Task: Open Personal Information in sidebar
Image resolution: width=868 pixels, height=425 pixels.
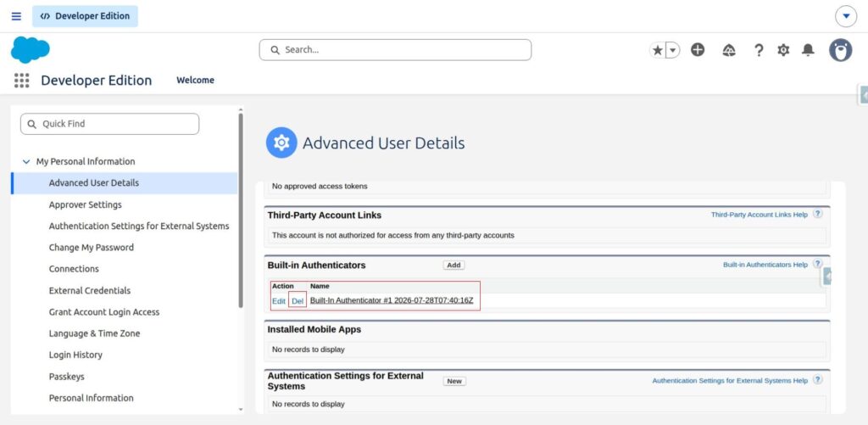Action: (x=91, y=398)
